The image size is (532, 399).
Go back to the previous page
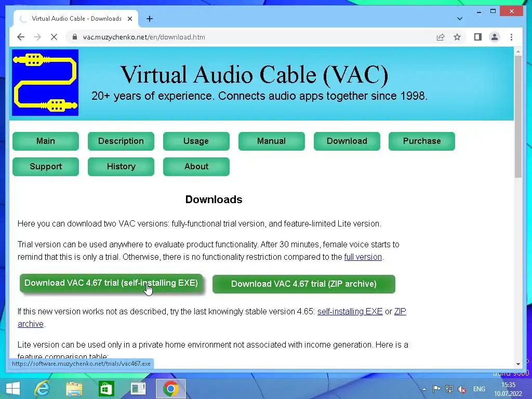(x=21, y=37)
